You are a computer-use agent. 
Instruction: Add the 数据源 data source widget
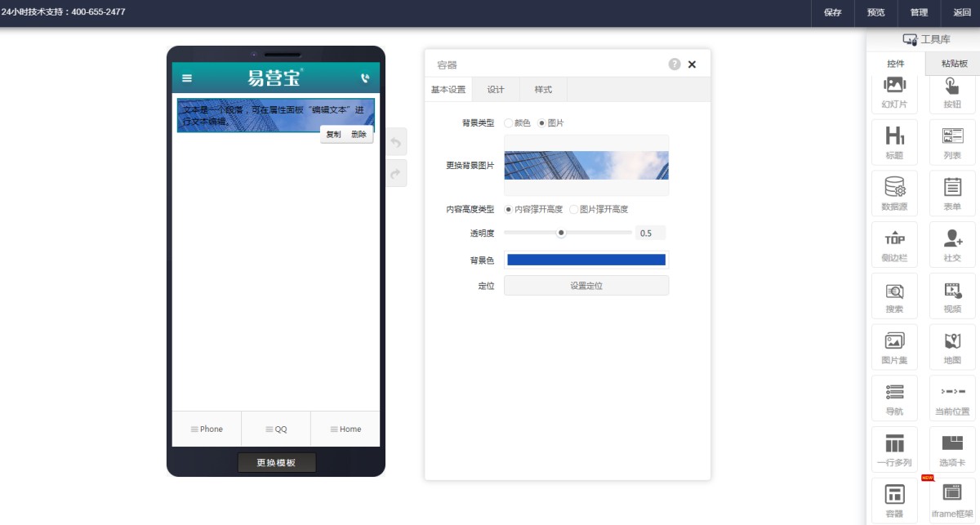click(894, 194)
